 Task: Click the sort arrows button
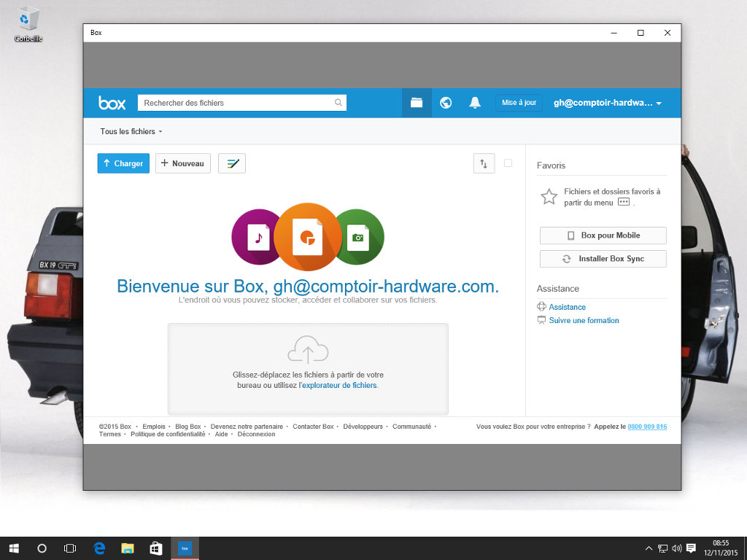point(484,164)
